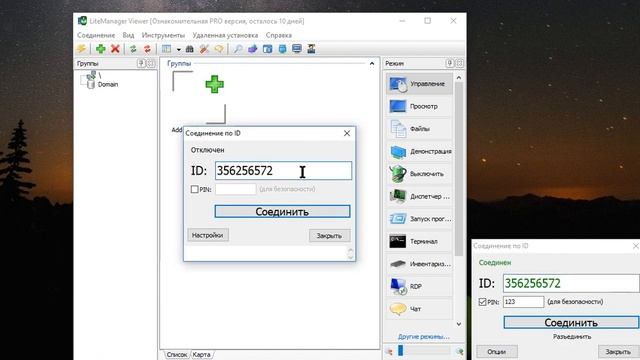Select Инвентариз... mode
Viewport: 640px width, 360px height.
coord(419,264)
